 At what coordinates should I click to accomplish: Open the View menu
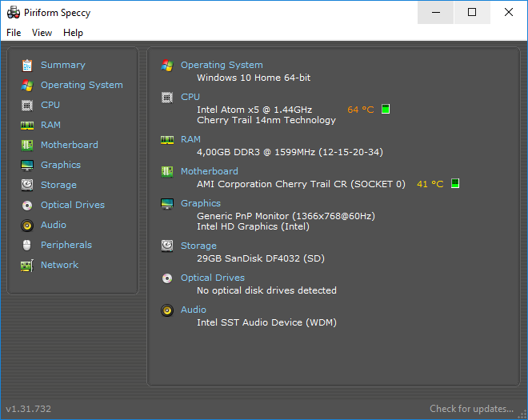(x=42, y=33)
